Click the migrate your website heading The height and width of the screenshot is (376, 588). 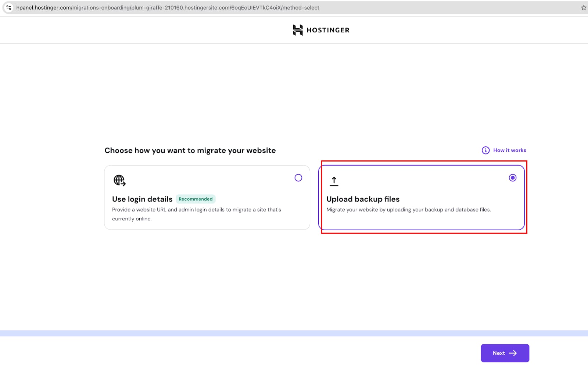(190, 150)
